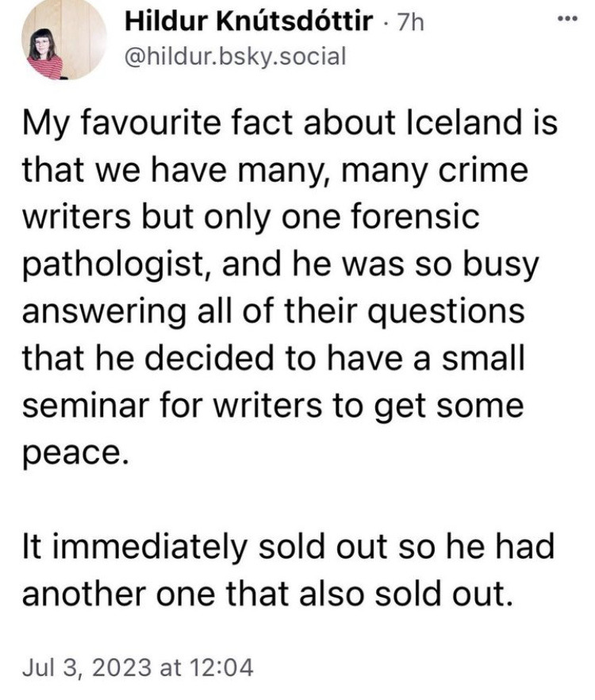Visit the @hildur.bsky.social handle link
Screen dimensions: 595x700
tap(236, 58)
